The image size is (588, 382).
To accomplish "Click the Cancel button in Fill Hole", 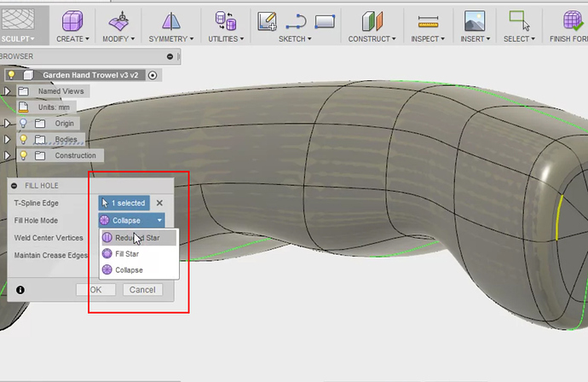I will click(x=141, y=290).
